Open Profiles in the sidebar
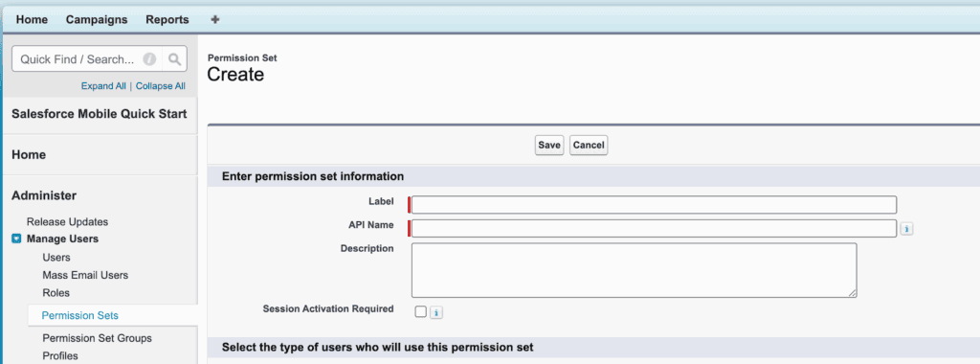This screenshot has height=364, width=980. coord(60,356)
